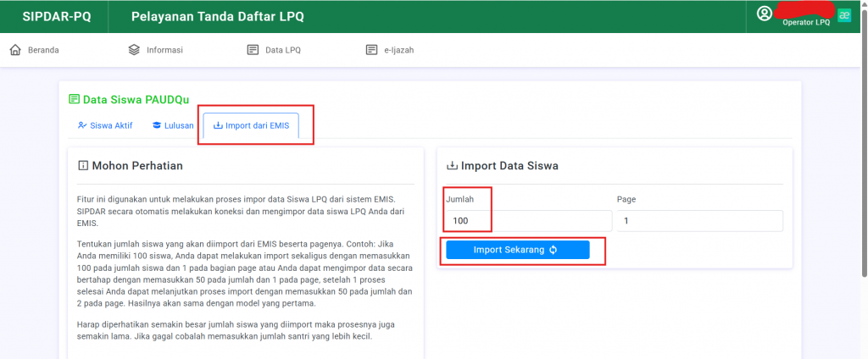Go to the Beranda menu item

coord(34,50)
